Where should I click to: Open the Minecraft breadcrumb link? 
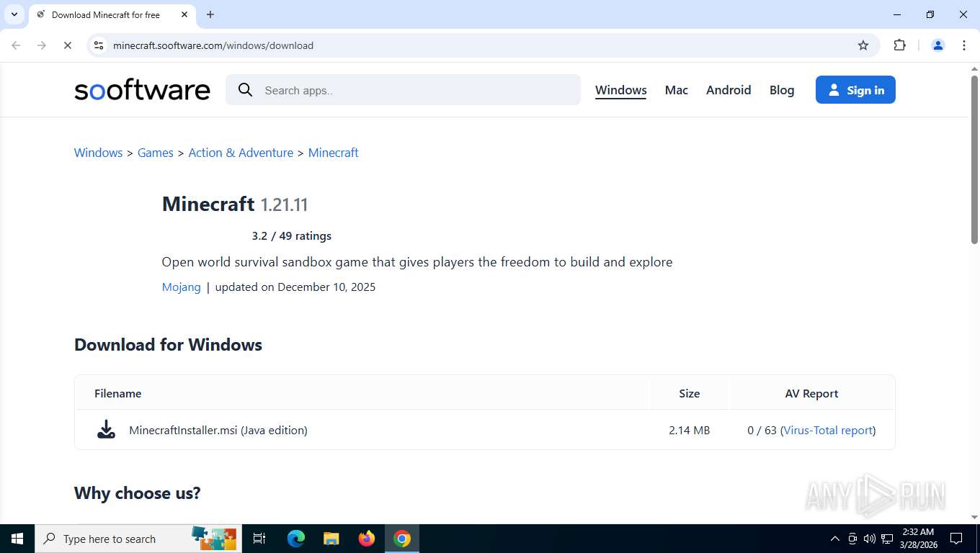tap(333, 153)
